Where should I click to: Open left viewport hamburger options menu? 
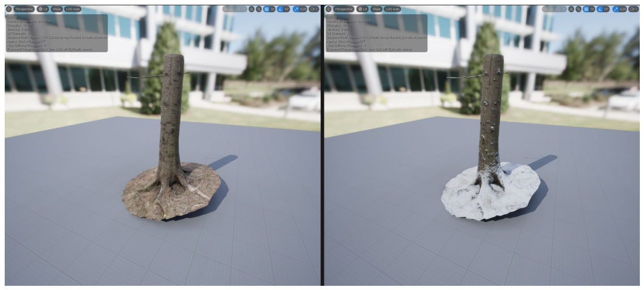coord(8,9)
